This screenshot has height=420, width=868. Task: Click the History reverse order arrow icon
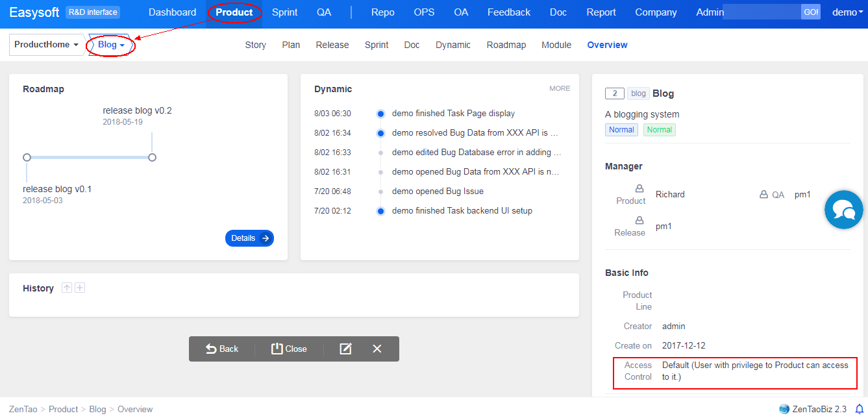(66, 288)
